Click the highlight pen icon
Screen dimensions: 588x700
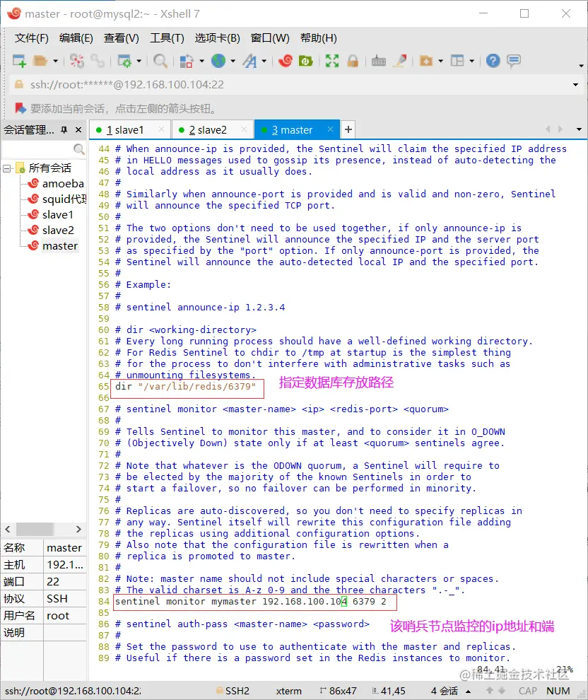[x=400, y=61]
